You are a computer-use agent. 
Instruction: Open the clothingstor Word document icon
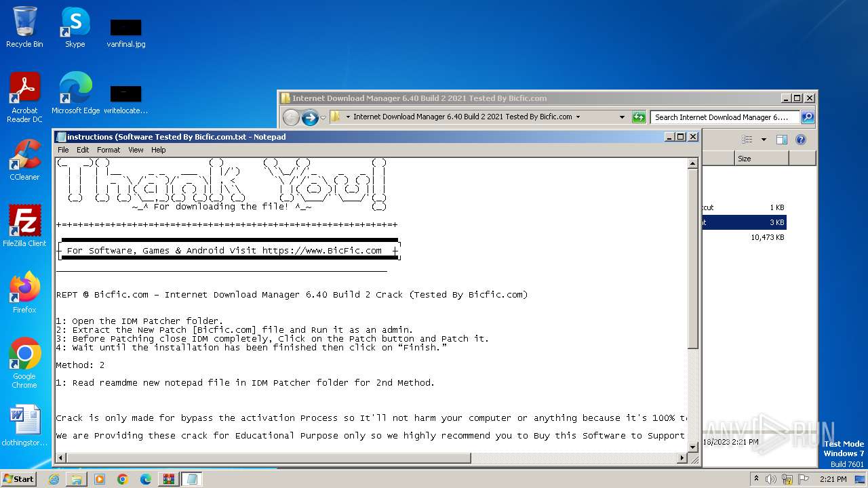click(x=24, y=426)
